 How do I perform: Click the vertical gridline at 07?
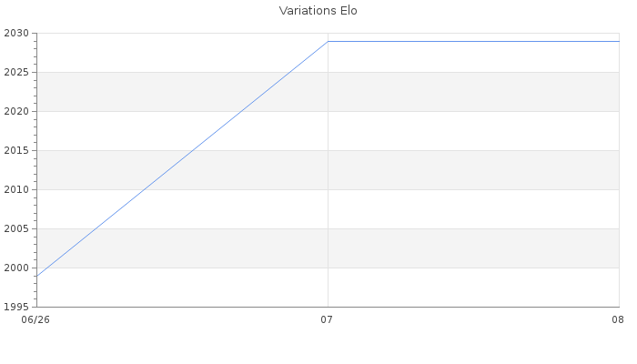[x=329, y=175]
